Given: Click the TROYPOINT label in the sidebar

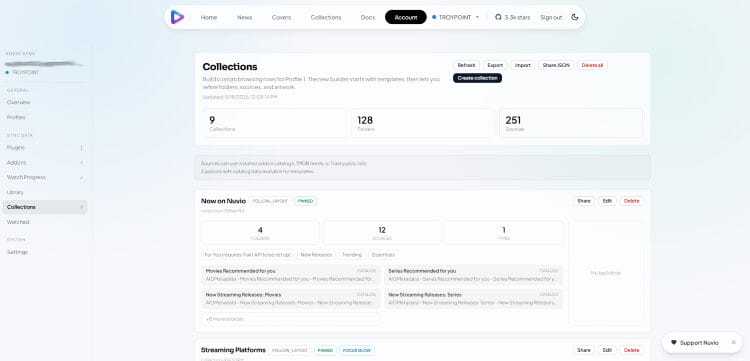Looking at the screenshot, I should click(25, 72).
